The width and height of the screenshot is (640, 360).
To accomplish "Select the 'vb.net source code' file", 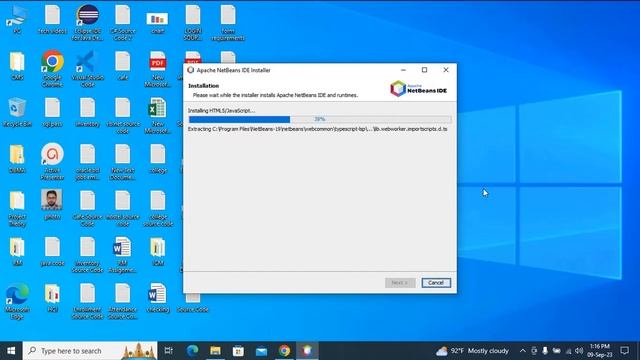I will (122, 116).
